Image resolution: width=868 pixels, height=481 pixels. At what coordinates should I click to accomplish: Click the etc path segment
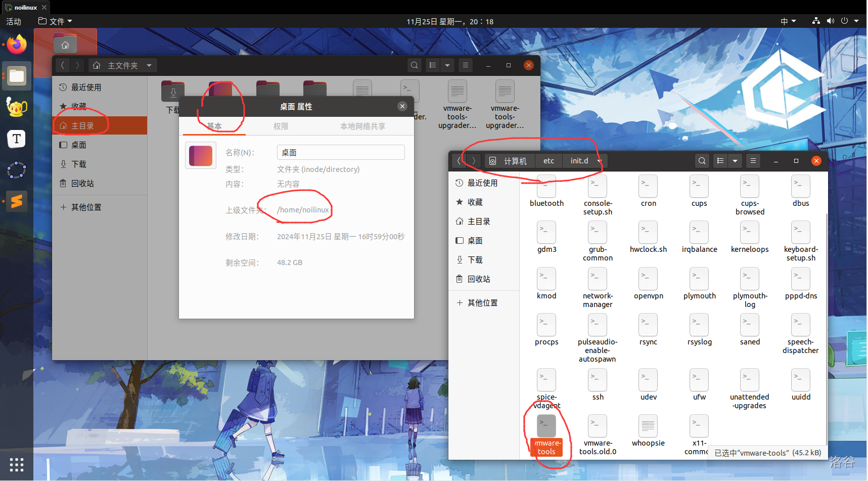(x=549, y=161)
